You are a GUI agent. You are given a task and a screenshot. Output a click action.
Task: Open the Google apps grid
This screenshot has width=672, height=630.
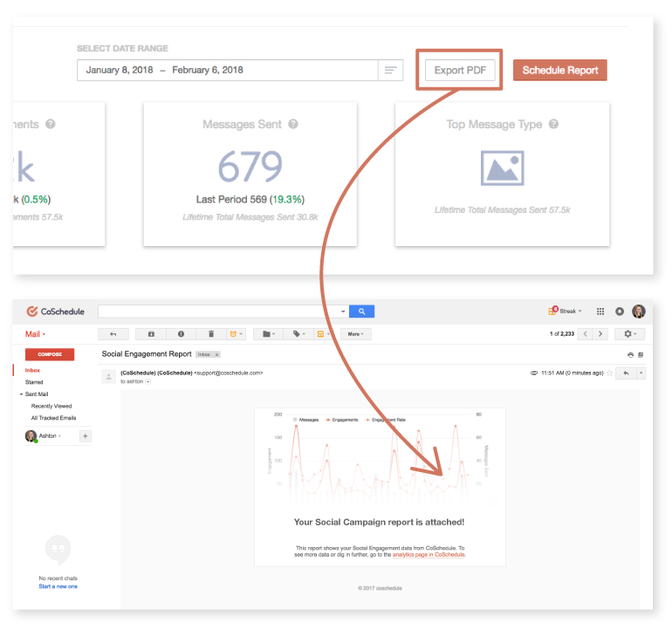600,312
